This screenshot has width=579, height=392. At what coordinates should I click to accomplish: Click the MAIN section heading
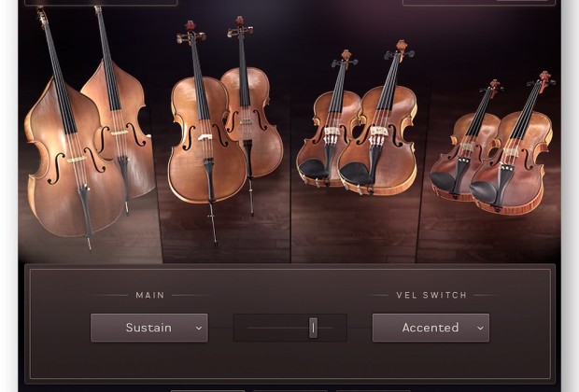[150, 295]
